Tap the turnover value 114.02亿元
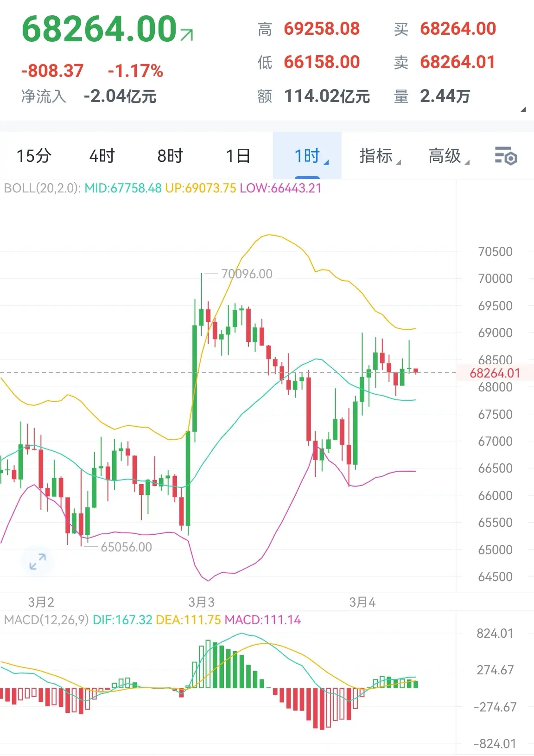Screen dimensions: 534x756 click(x=327, y=96)
